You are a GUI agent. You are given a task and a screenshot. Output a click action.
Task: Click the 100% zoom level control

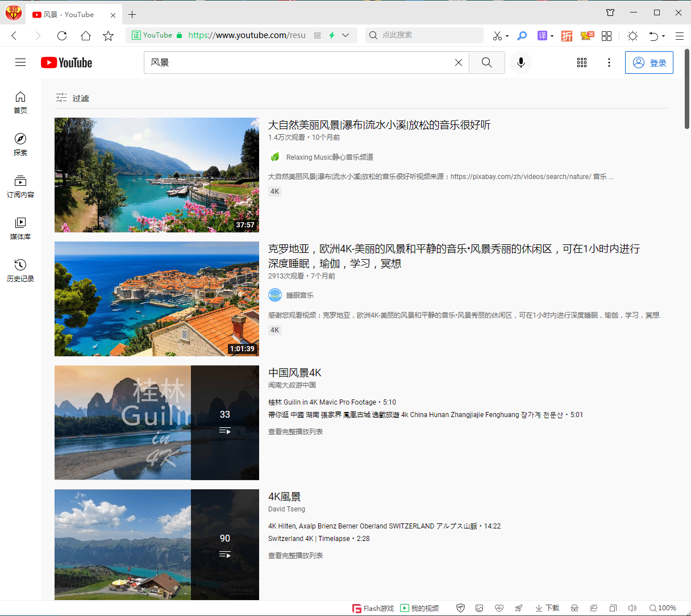click(663, 608)
